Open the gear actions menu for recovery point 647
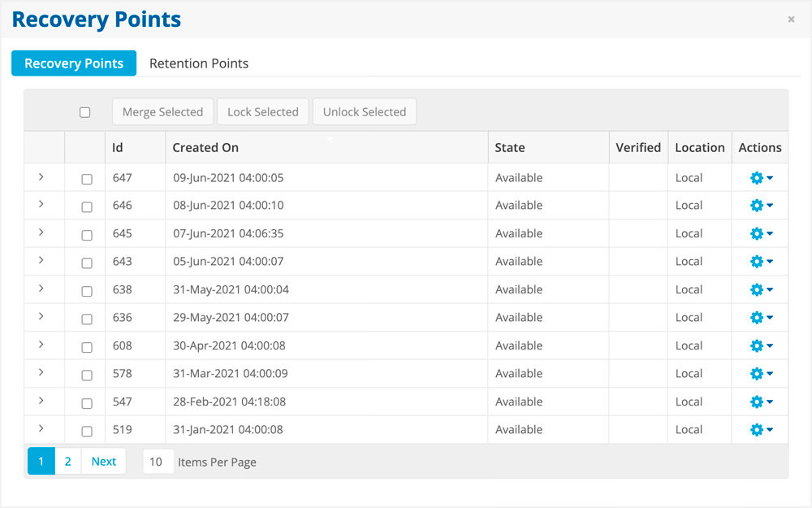The image size is (812, 508). click(x=760, y=178)
